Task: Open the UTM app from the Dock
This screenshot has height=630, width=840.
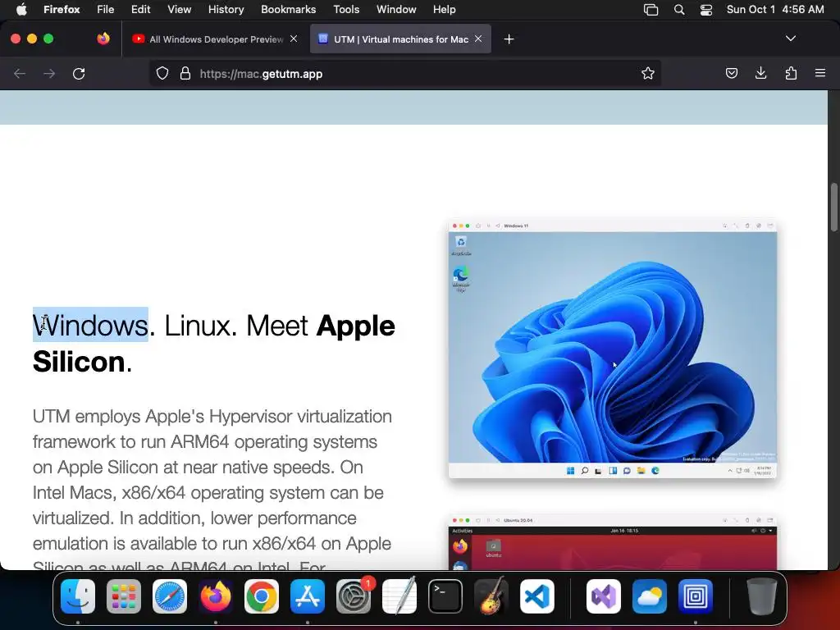Action: 696,596
